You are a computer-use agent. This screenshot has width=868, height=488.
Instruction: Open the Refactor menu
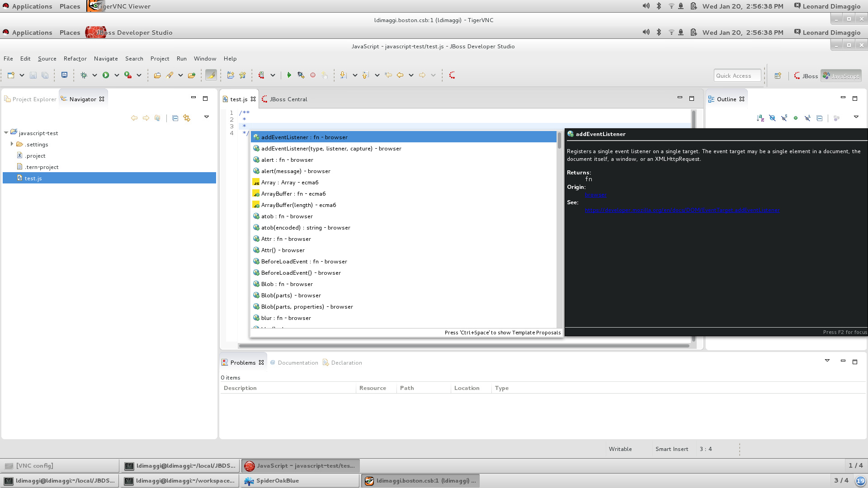click(x=75, y=59)
